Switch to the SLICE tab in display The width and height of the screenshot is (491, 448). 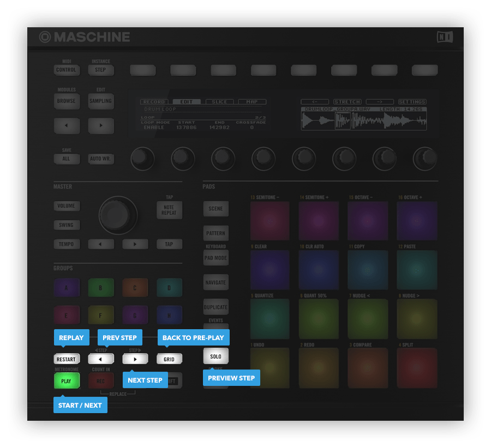219,102
